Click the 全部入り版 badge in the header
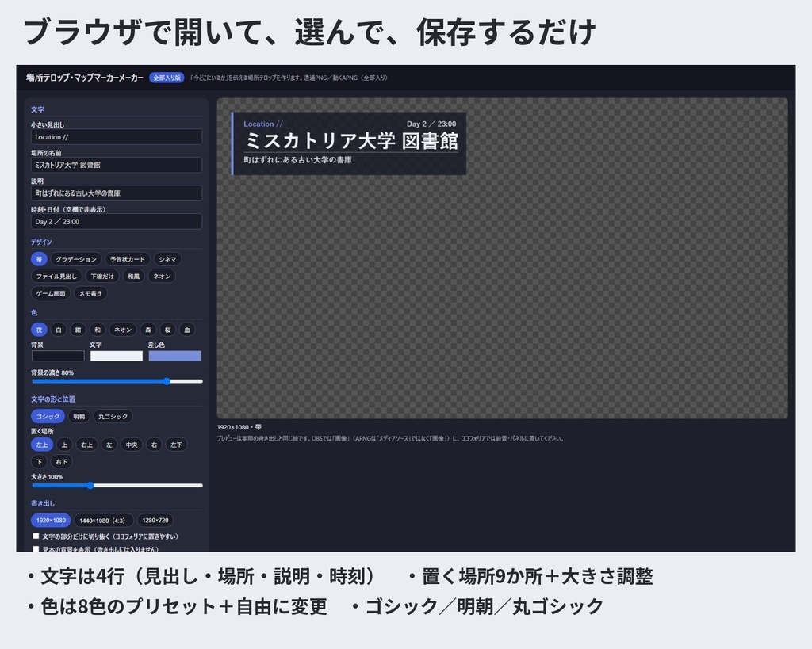The height and width of the screenshot is (649, 812). (167, 78)
